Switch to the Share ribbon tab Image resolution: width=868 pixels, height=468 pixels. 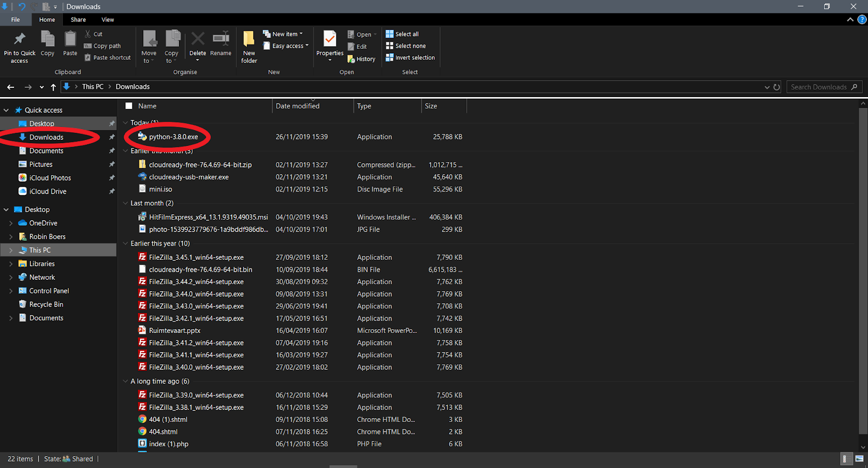[78, 20]
